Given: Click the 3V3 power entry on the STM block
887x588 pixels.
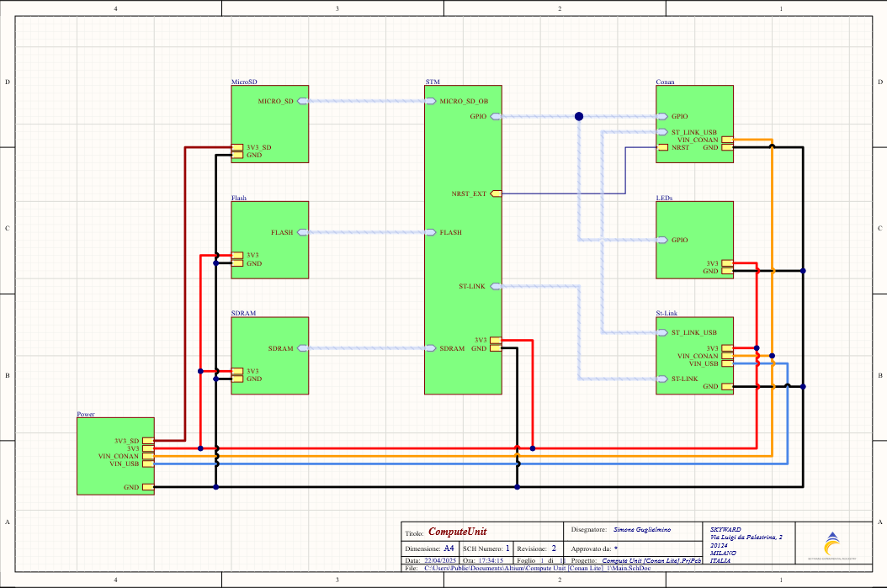Looking at the screenshot, I should 497,341.
